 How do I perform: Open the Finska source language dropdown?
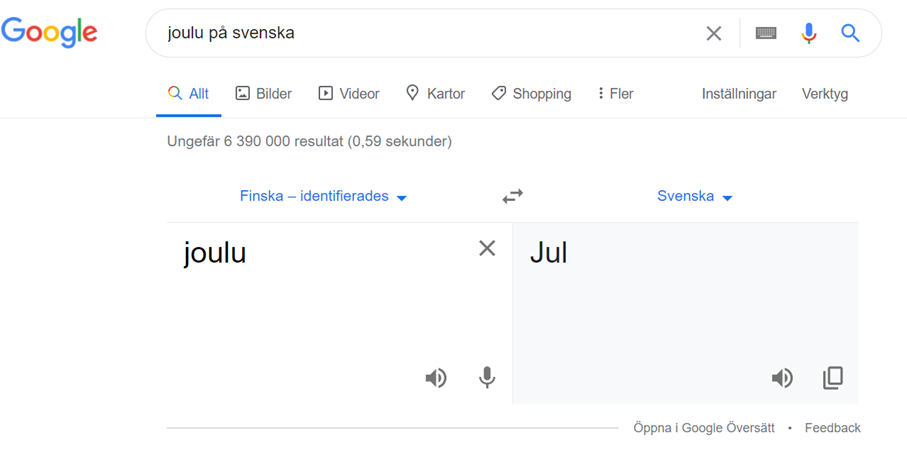(323, 196)
